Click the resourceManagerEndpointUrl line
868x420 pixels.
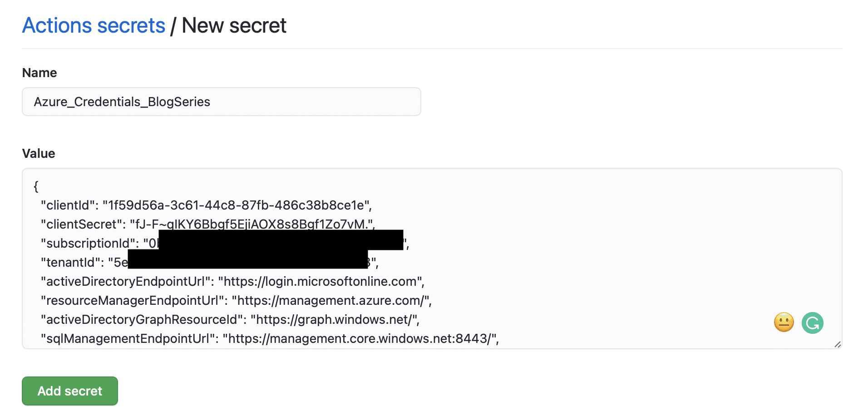point(236,301)
